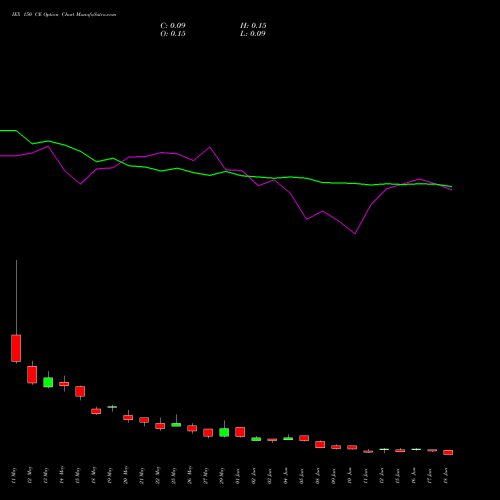Screen dimensions: 500x500
Task: Click the purple line's lowest trough
Action: 355,233
